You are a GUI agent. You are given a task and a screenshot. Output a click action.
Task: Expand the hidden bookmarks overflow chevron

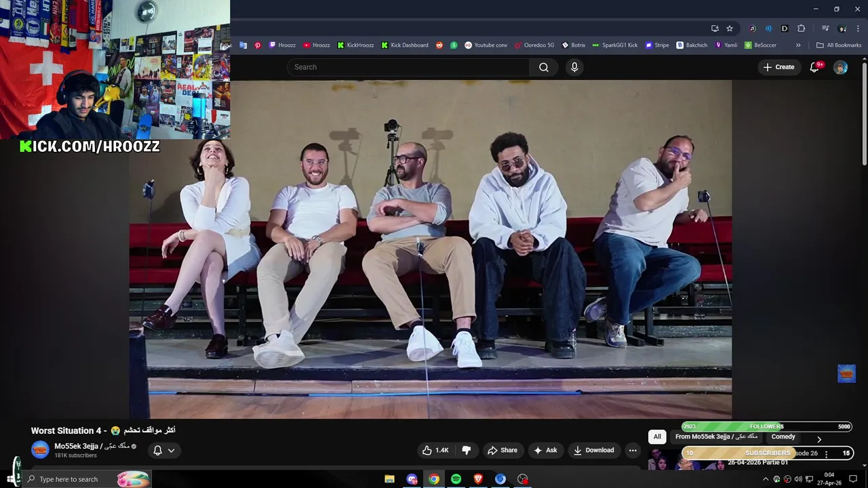[798, 45]
